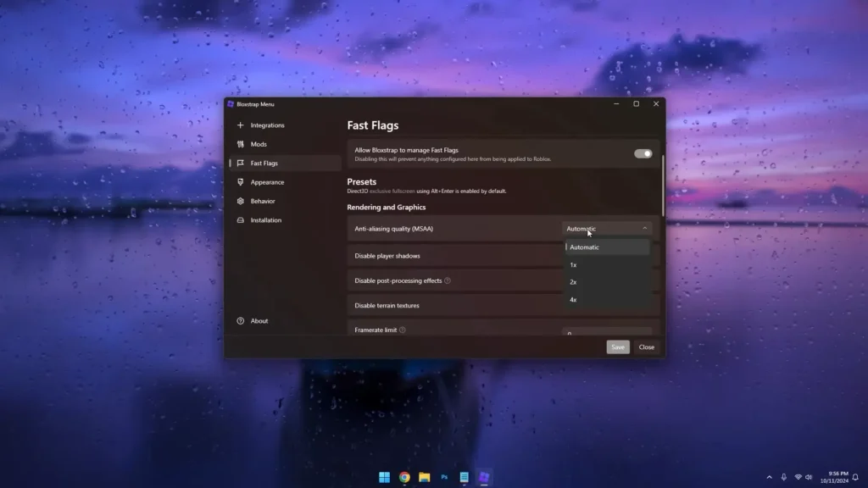Viewport: 868px width, 488px height.
Task: Click the flag icon beside Fast Flags
Action: tap(240, 164)
